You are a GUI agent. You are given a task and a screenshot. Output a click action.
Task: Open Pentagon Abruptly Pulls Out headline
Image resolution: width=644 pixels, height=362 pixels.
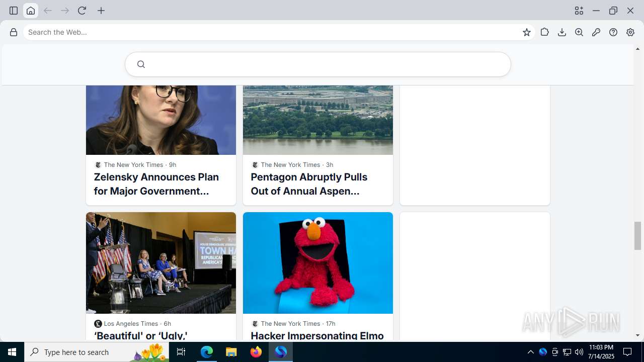click(309, 184)
